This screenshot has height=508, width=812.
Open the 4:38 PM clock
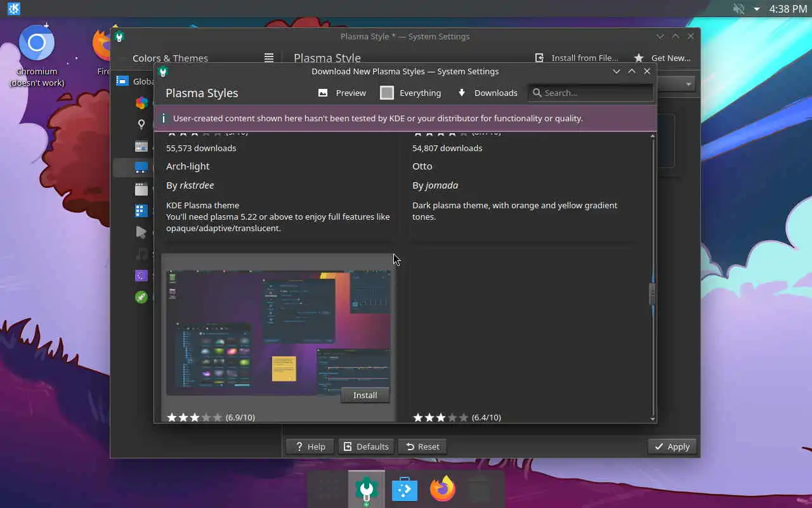(788, 9)
